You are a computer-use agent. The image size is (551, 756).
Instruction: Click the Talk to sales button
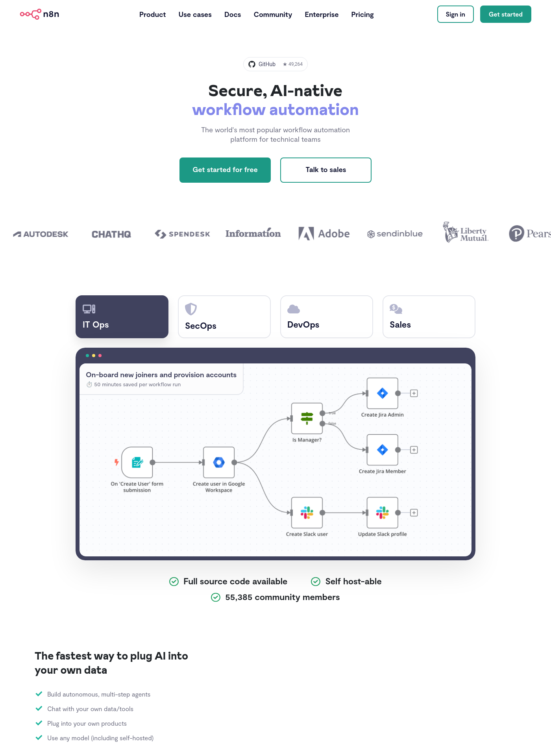point(326,170)
